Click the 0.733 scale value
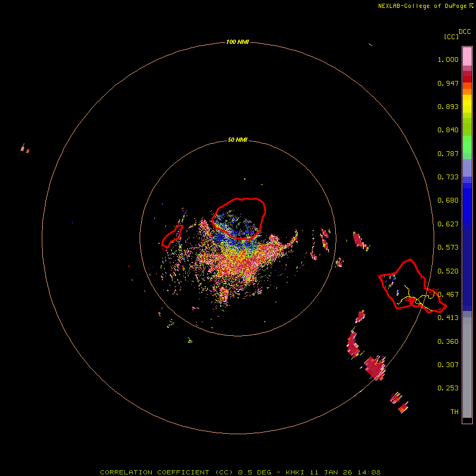This screenshot has height=476, width=476. 448,177
